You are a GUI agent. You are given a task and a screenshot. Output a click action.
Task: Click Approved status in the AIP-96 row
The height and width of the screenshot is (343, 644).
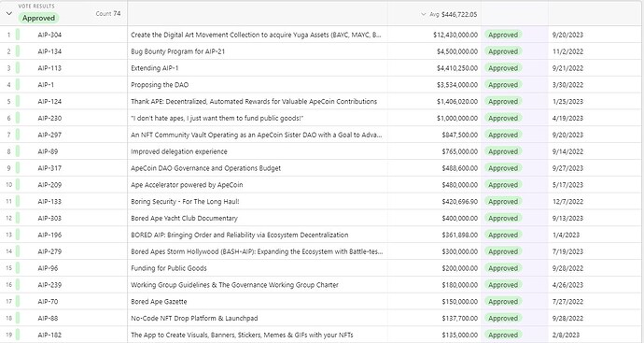(503, 268)
